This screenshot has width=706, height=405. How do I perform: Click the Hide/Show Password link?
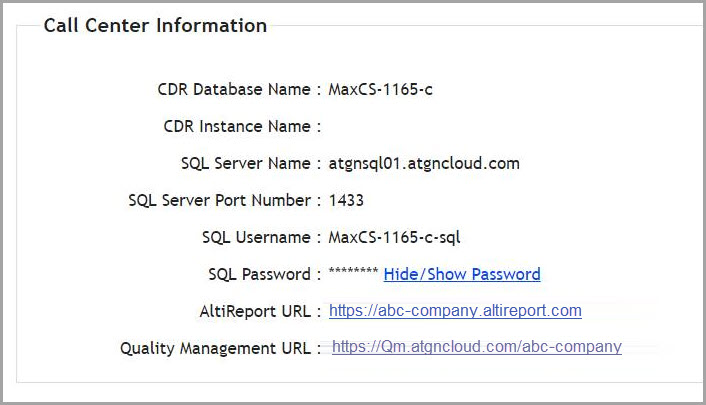pos(462,274)
